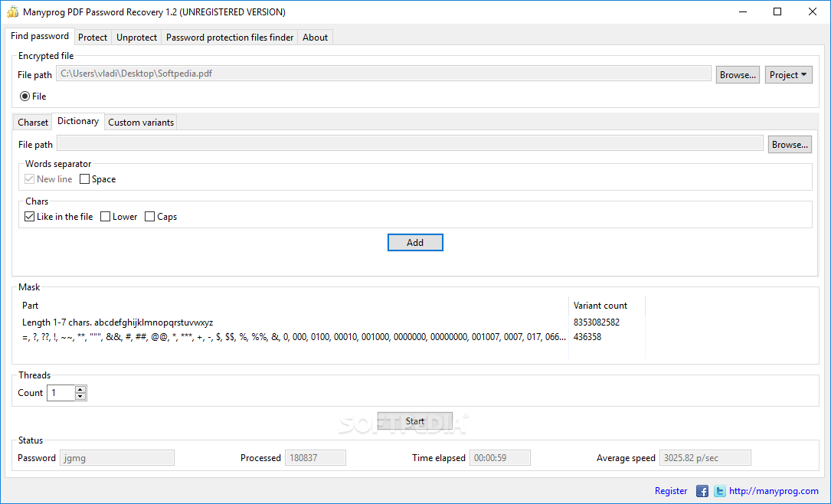Close the Manyprog window
Image resolution: width=831 pixels, height=504 pixels.
click(x=813, y=11)
